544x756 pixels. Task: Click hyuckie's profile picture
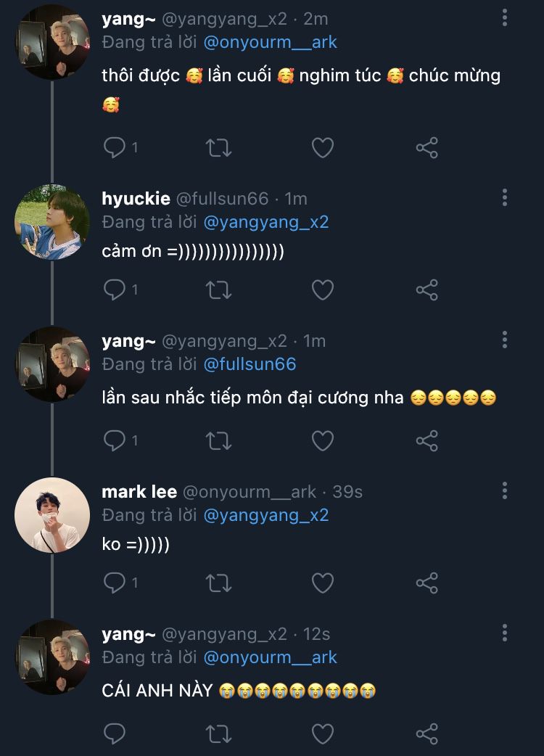click(x=51, y=222)
